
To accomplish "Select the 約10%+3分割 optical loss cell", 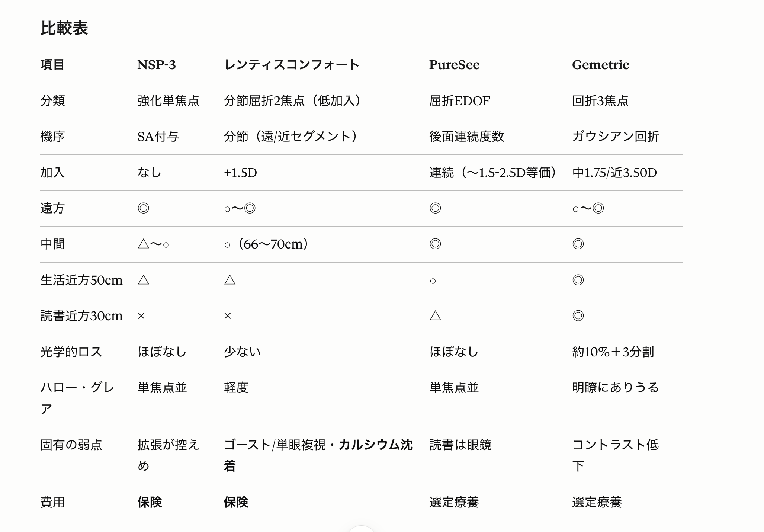I will [613, 352].
